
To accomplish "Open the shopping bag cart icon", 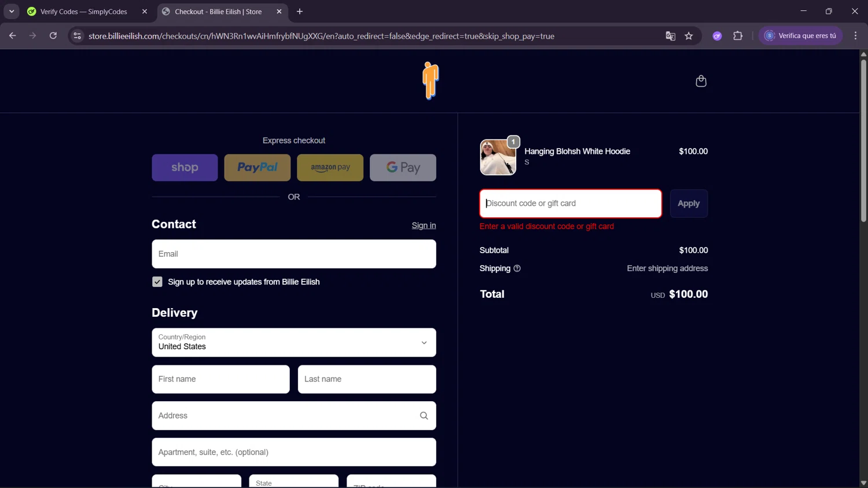I will (701, 81).
